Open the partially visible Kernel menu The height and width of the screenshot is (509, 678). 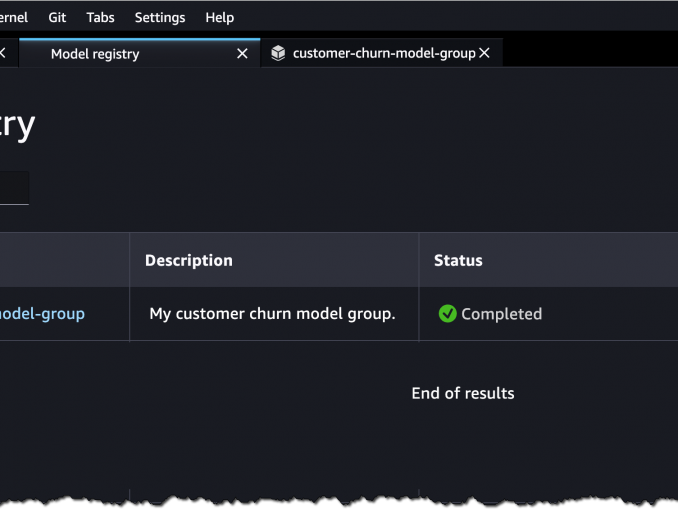13,17
